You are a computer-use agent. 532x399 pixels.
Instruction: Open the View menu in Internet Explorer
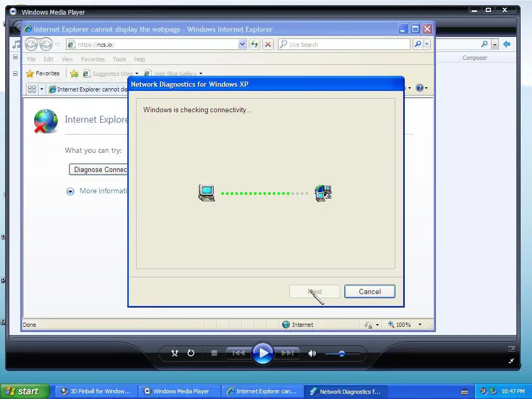coord(67,59)
